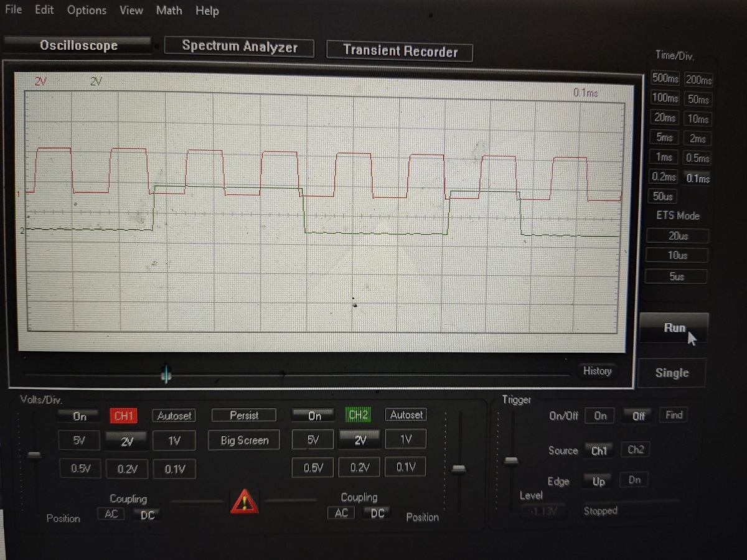Set time base to 5ms
Viewport: 747px width, 560px height.
[664, 137]
